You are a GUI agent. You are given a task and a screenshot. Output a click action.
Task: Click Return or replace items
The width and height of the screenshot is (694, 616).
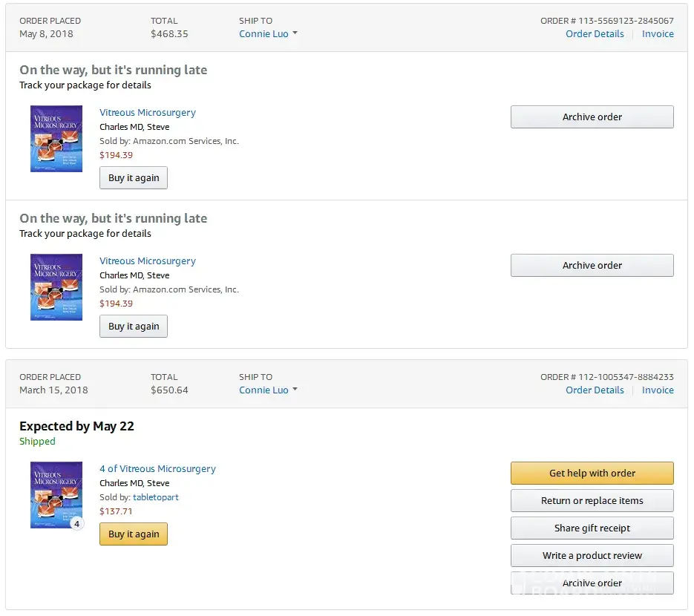pos(592,501)
